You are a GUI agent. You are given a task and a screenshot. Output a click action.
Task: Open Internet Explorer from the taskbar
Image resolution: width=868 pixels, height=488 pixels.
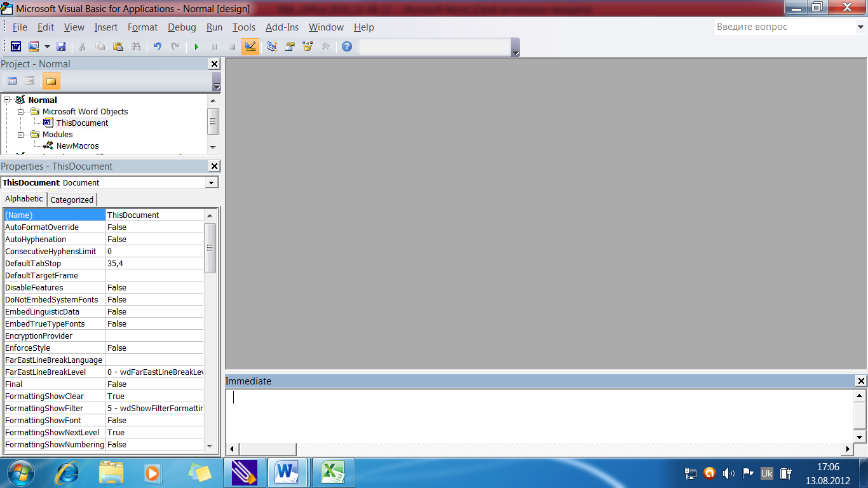point(67,473)
